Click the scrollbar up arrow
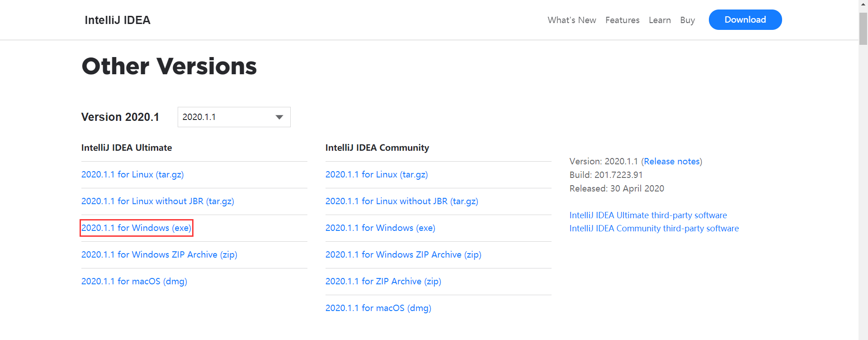The image size is (868, 340). click(x=863, y=4)
